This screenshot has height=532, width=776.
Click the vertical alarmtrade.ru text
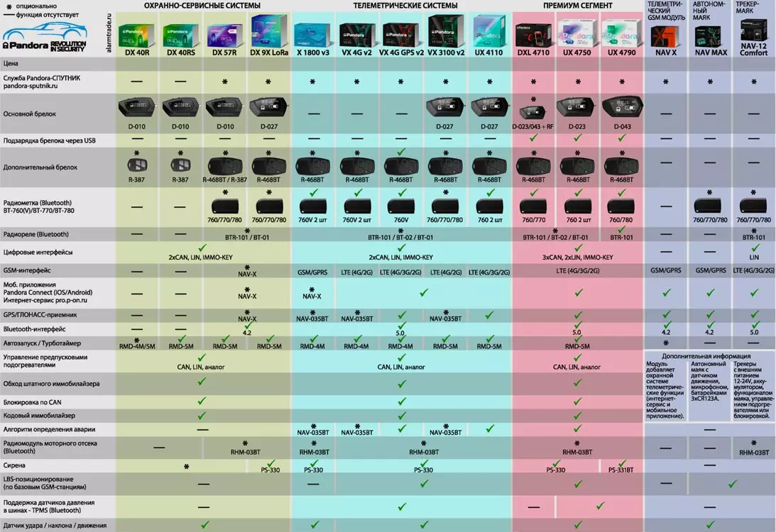109,33
